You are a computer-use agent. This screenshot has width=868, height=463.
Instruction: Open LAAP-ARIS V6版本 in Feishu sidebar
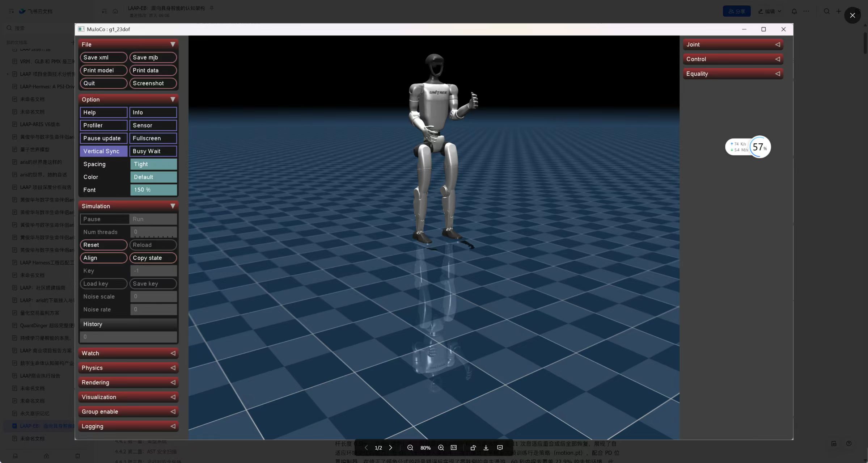[40, 124]
